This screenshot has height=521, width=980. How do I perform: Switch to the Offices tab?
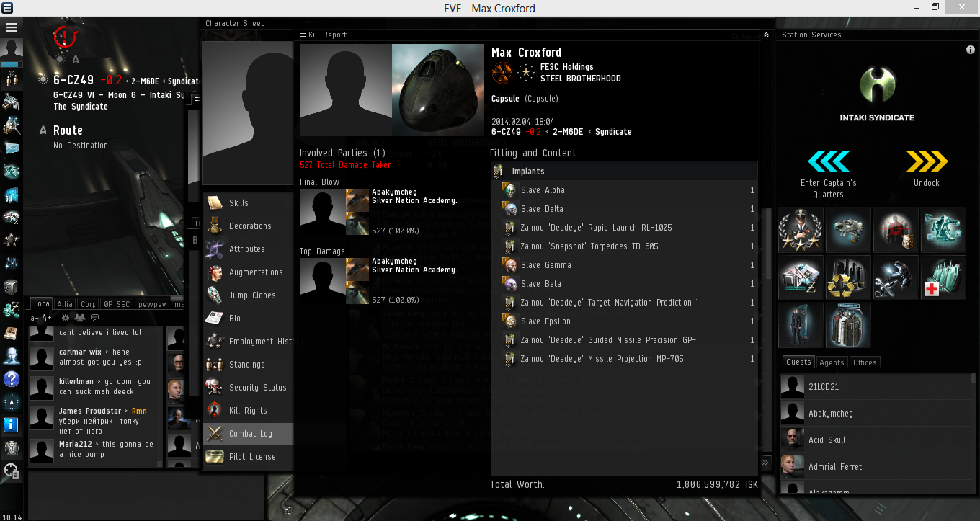click(x=865, y=362)
